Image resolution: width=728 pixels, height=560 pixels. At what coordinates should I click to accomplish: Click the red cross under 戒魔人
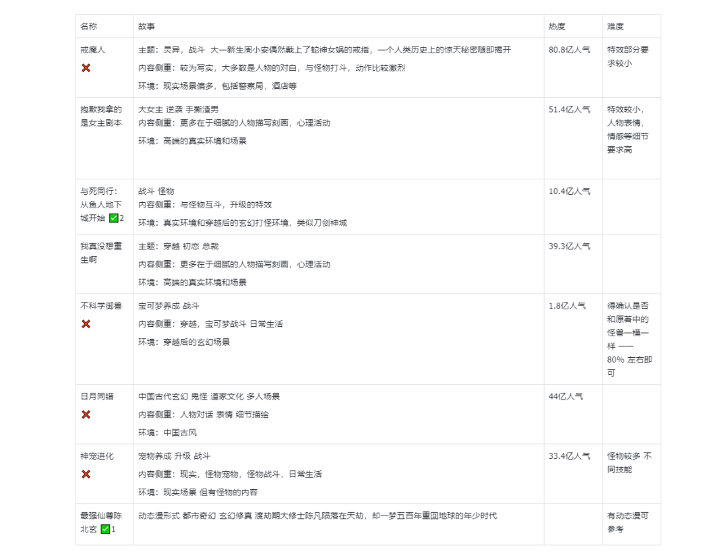[86, 68]
